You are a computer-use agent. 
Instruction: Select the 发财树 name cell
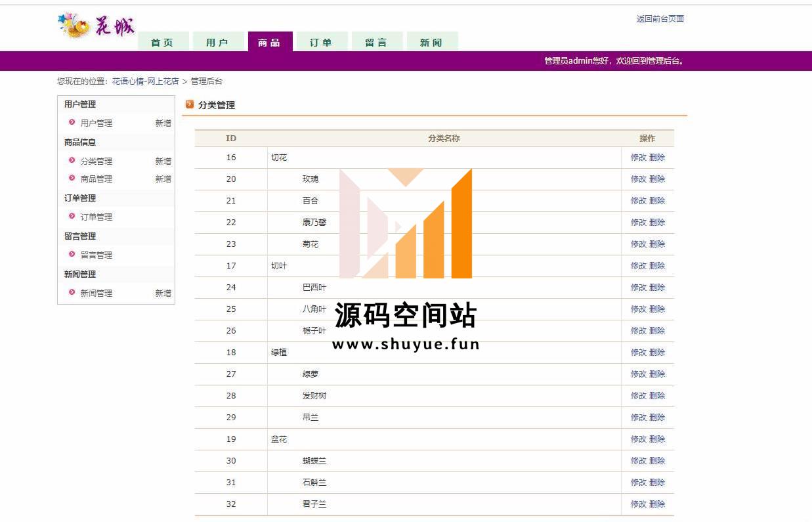click(x=444, y=396)
